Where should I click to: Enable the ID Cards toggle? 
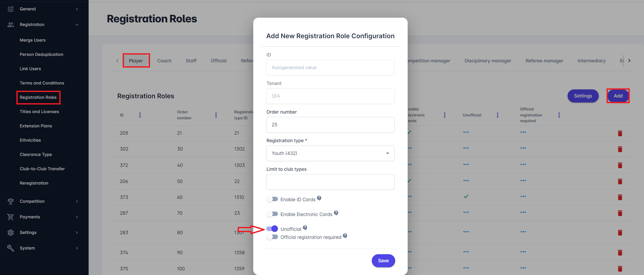coord(272,199)
